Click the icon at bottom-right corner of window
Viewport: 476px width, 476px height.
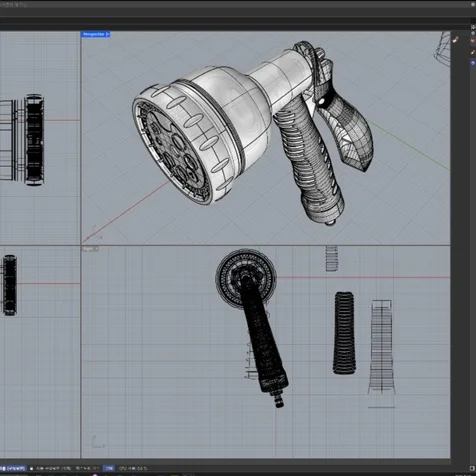click(x=472, y=469)
